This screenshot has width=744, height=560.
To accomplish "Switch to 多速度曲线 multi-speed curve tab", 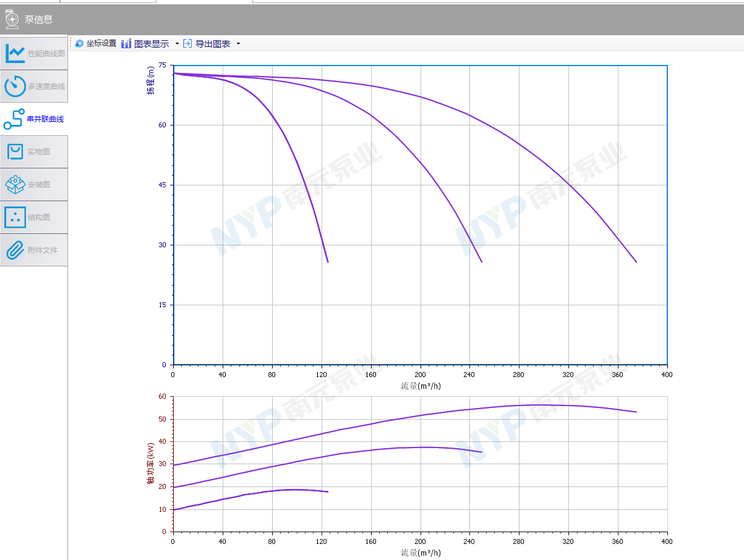I will click(x=34, y=86).
